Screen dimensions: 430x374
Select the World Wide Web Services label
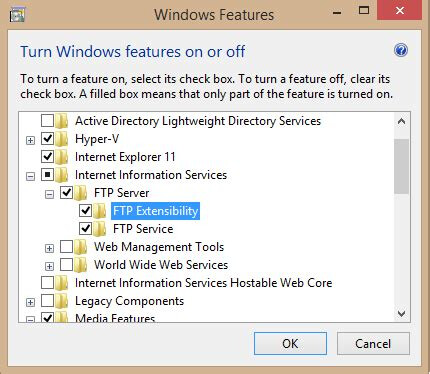click(161, 265)
